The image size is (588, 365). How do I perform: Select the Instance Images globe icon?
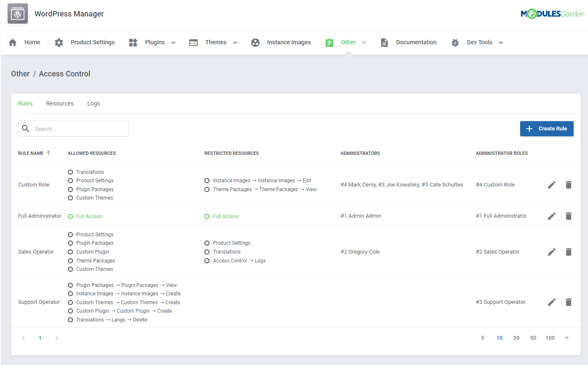[255, 42]
